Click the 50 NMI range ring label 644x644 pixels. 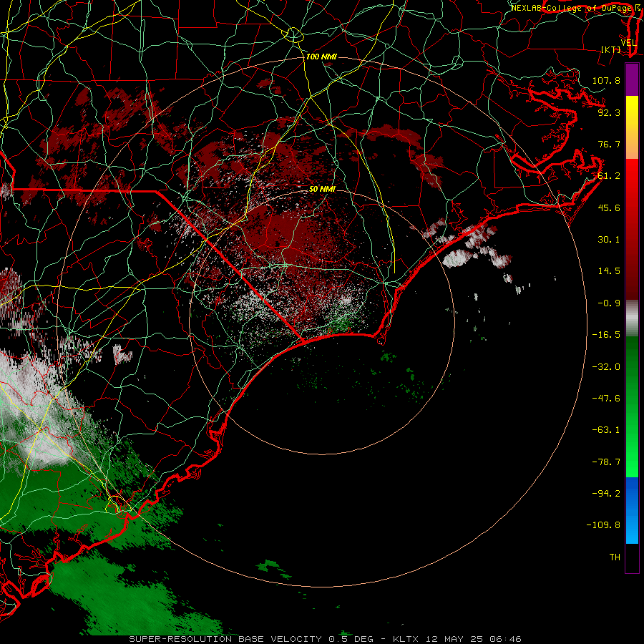tap(322, 189)
